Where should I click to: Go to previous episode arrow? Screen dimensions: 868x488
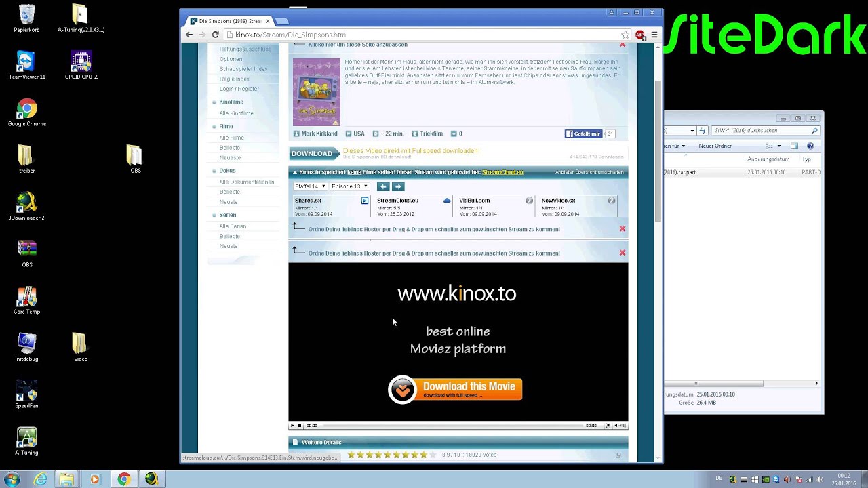coord(383,186)
